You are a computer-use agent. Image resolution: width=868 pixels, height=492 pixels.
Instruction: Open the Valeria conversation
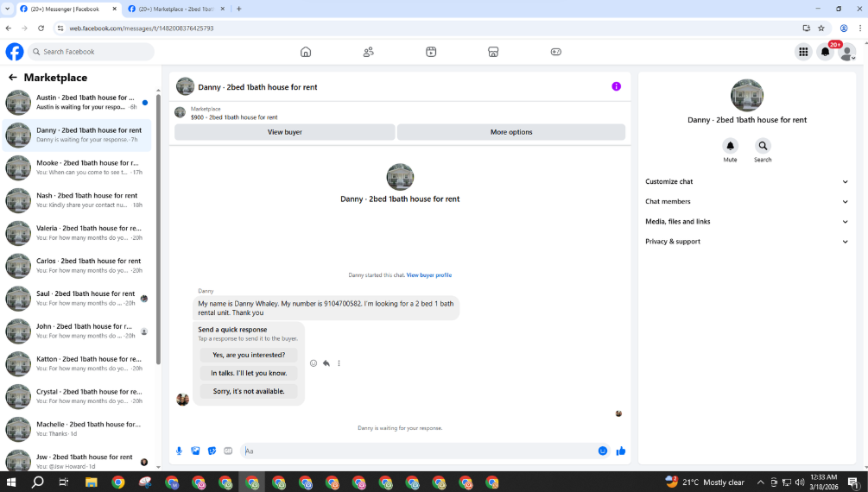point(77,233)
